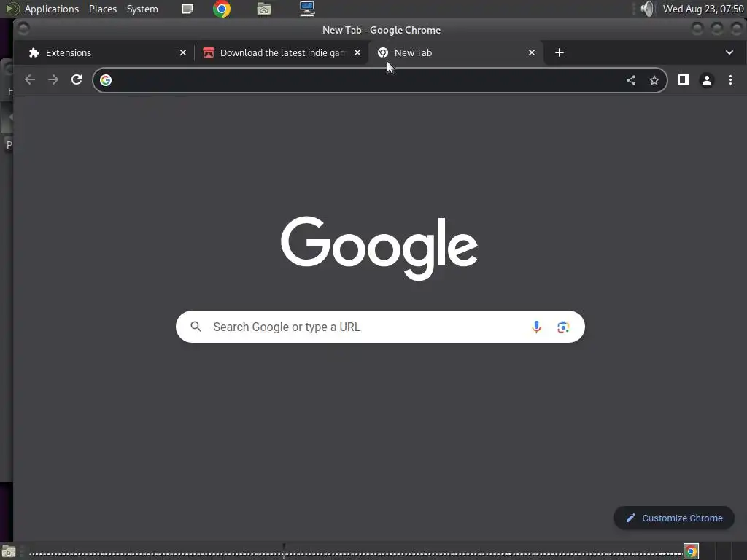
Task: Open the side panel icon
Action: [x=683, y=79]
